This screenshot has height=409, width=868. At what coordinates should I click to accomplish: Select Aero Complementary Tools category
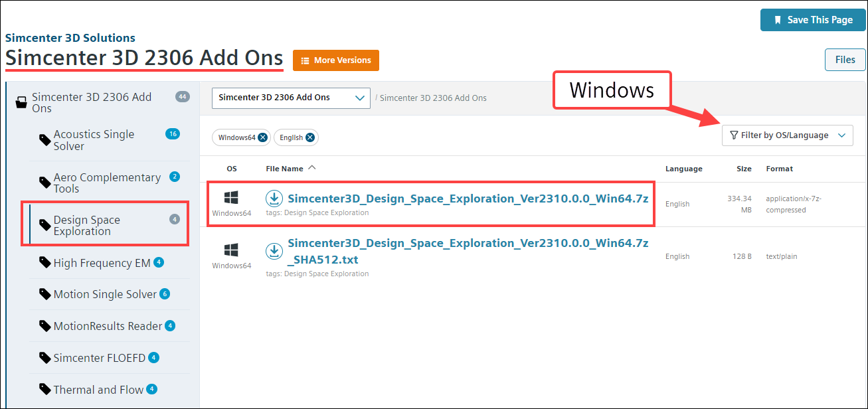pos(106,183)
